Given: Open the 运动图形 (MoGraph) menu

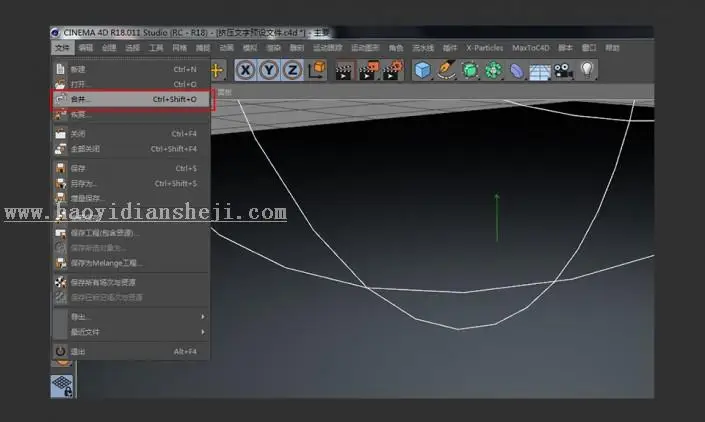Looking at the screenshot, I should 365,48.
